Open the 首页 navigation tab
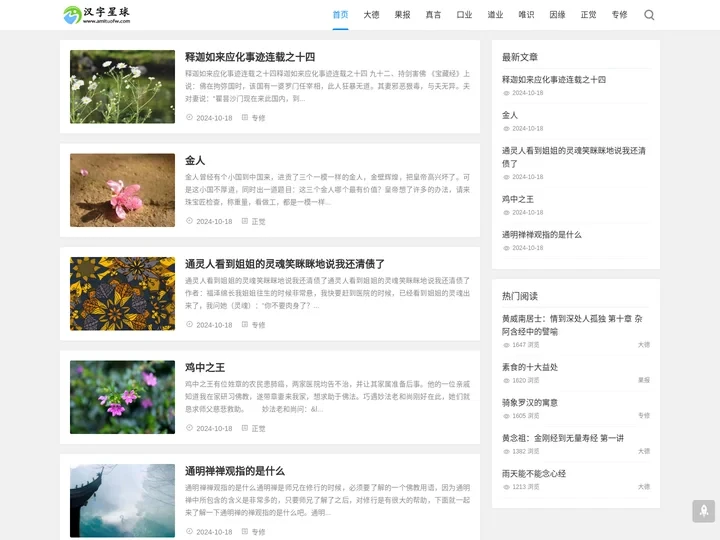Viewport: 720px width, 540px height. 341,15
